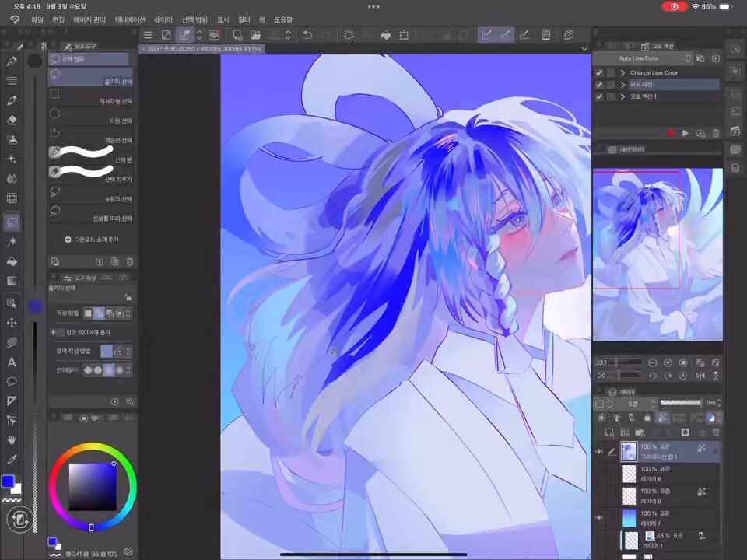The image size is (747, 560).
Task: Select the Move layer tool
Action: point(12,323)
